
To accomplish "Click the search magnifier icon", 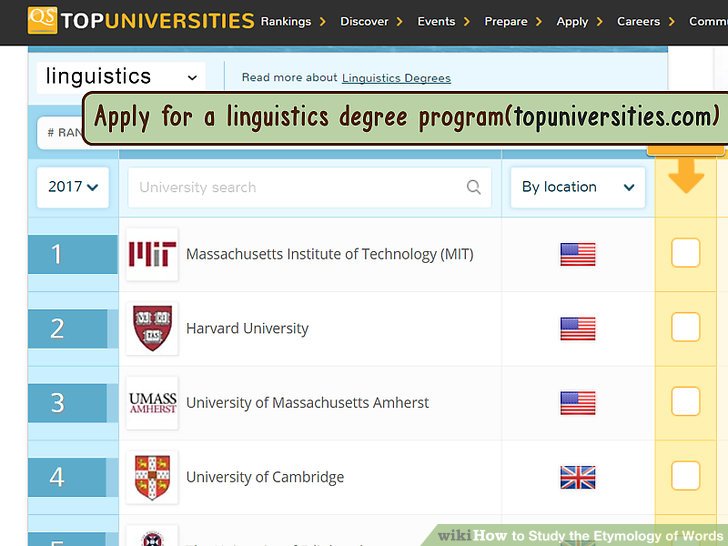I will (x=474, y=187).
